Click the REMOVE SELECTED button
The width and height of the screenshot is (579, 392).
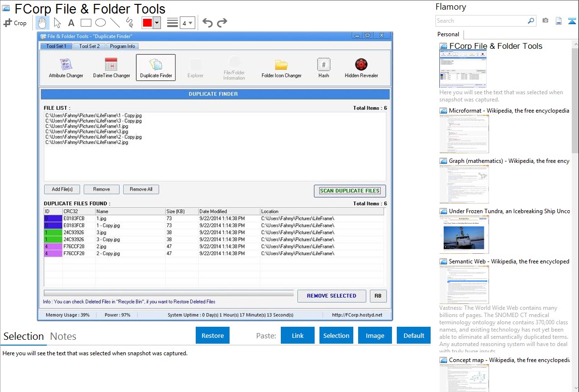coord(332,296)
